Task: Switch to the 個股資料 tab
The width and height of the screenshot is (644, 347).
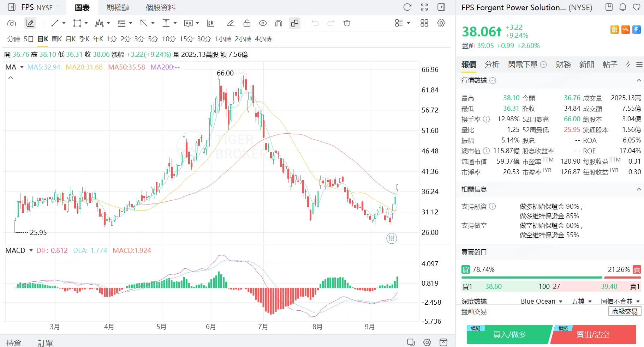Action: 161,8
